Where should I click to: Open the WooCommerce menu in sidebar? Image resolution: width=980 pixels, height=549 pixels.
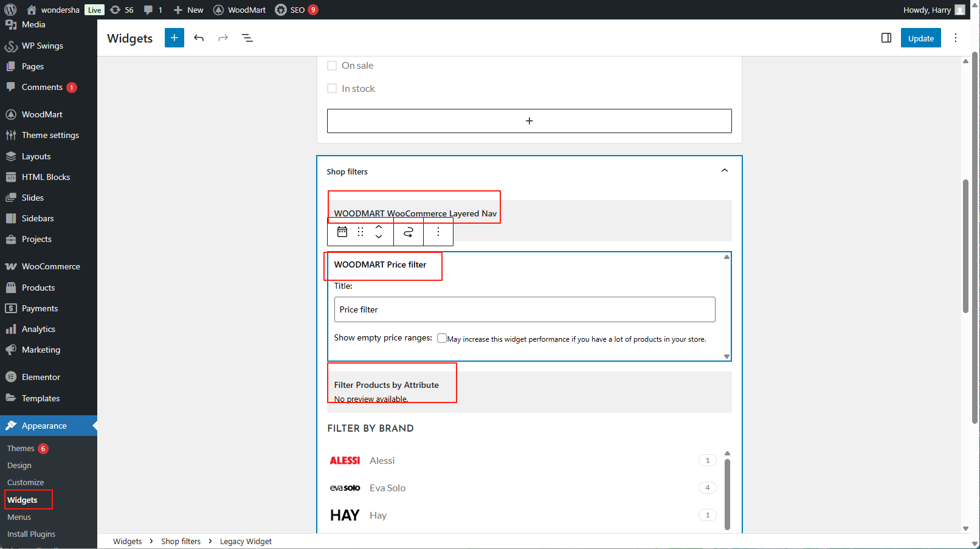click(x=50, y=266)
